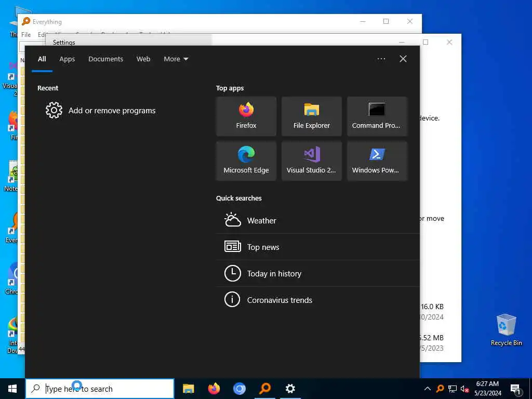This screenshot has height=399, width=532.
Task: Switch to the All search tab
Action: click(x=42, y=59)
